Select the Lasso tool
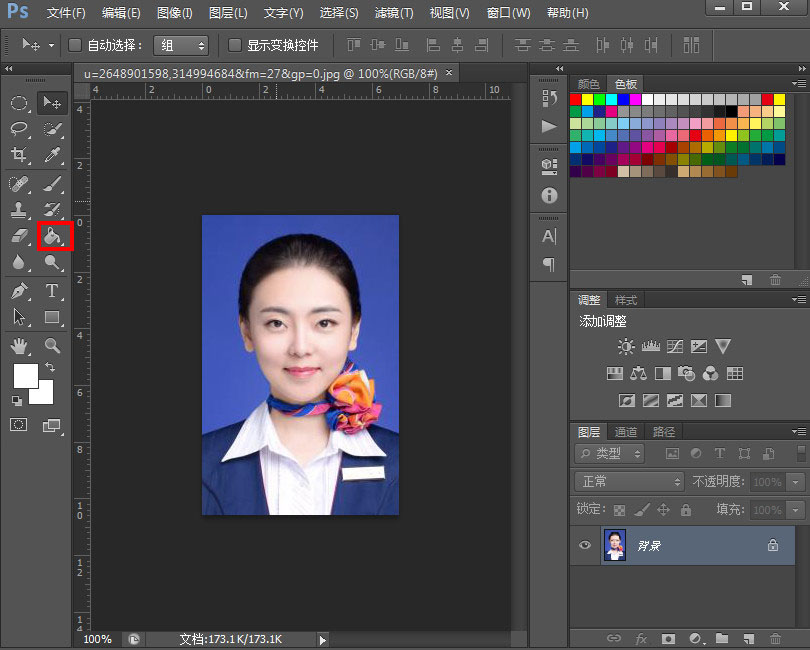 point(19,129)
